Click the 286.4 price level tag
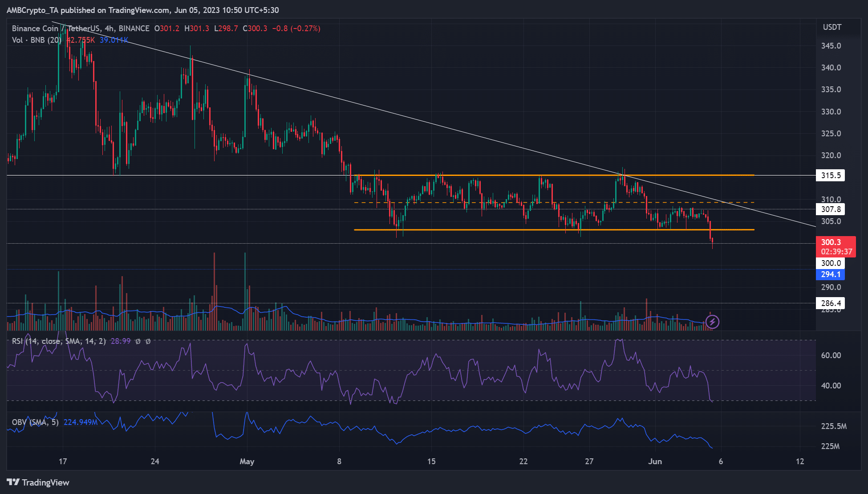Image resolution: width=868 pixels, height=494 pixels. (x=831, y=303)
